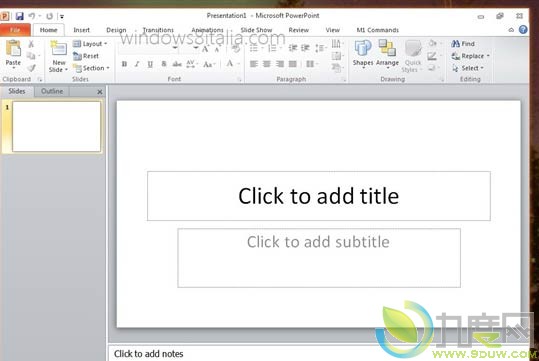Click the Replace button
Screen dimensions: 539x361
pyautogui.click(x=470, y=56)
